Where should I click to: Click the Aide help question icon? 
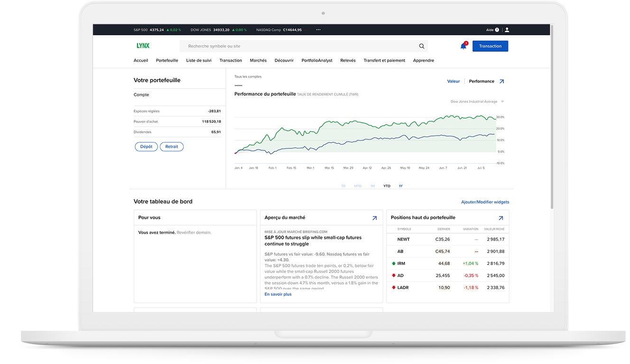497,30
